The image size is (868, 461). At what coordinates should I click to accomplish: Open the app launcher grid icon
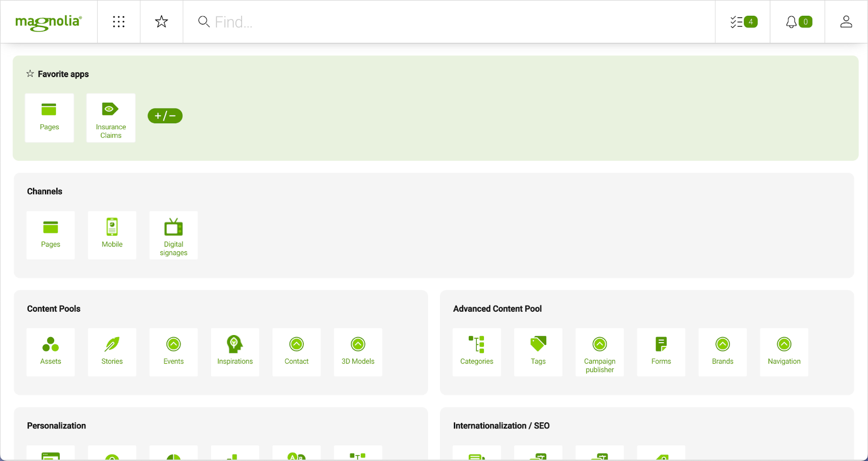point(119,22)
